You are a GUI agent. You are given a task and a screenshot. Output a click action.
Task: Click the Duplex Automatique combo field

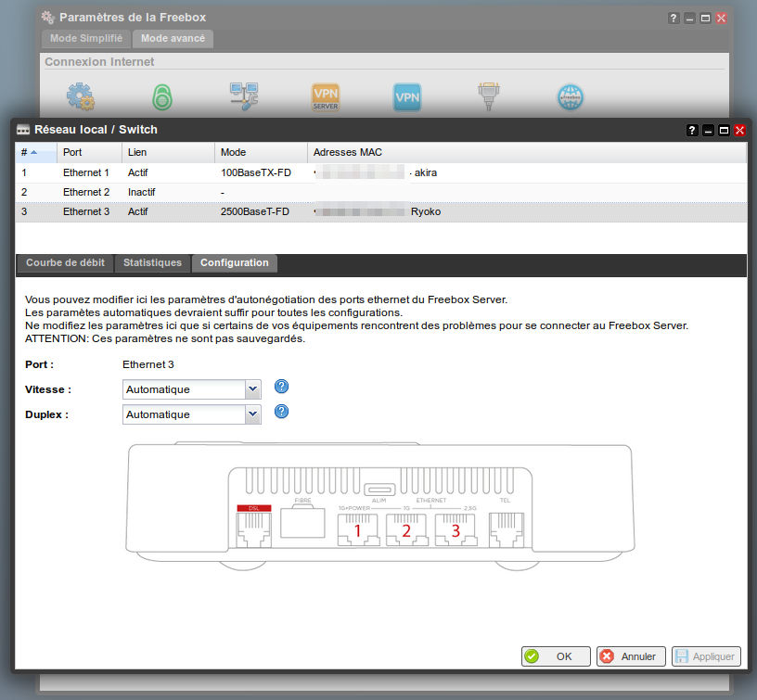coord(192,414)
